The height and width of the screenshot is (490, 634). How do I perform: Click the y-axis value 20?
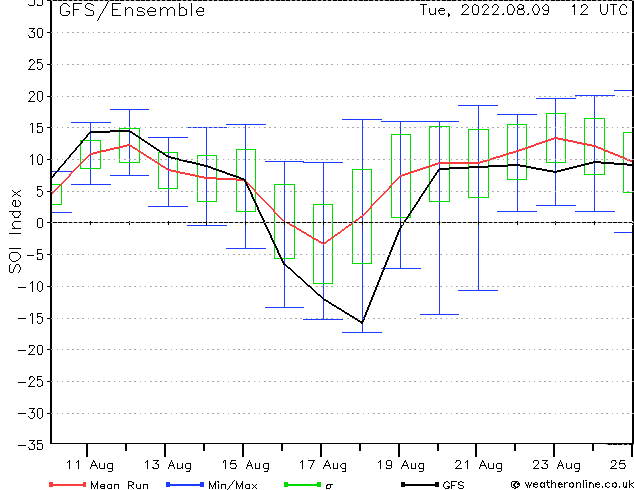click(x=35, y=97)
